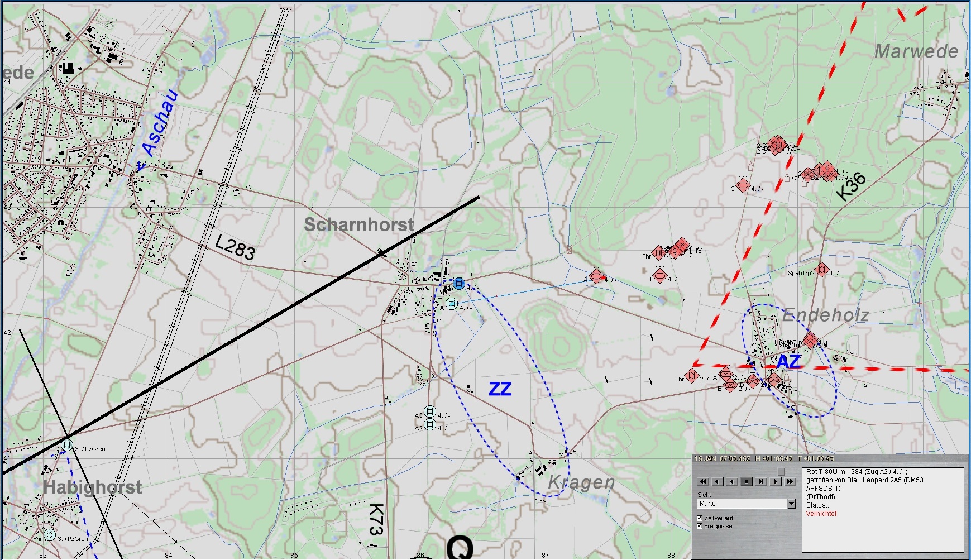
Task: Open the Sicht dropdown arrow
Action: 791,504
